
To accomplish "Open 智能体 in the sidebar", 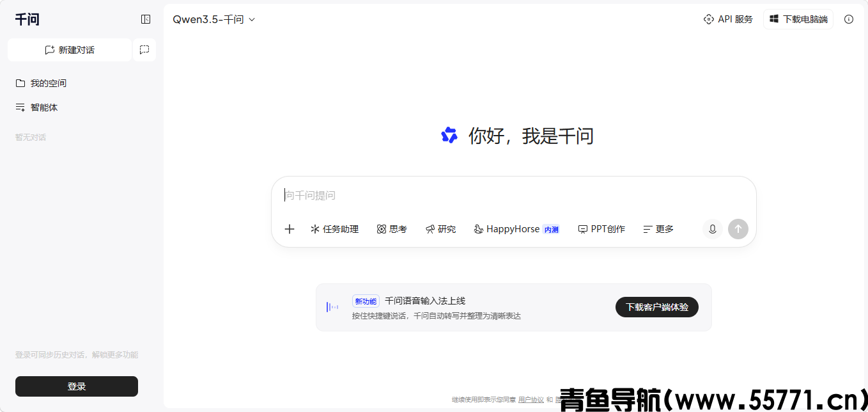I will (82, 107).
